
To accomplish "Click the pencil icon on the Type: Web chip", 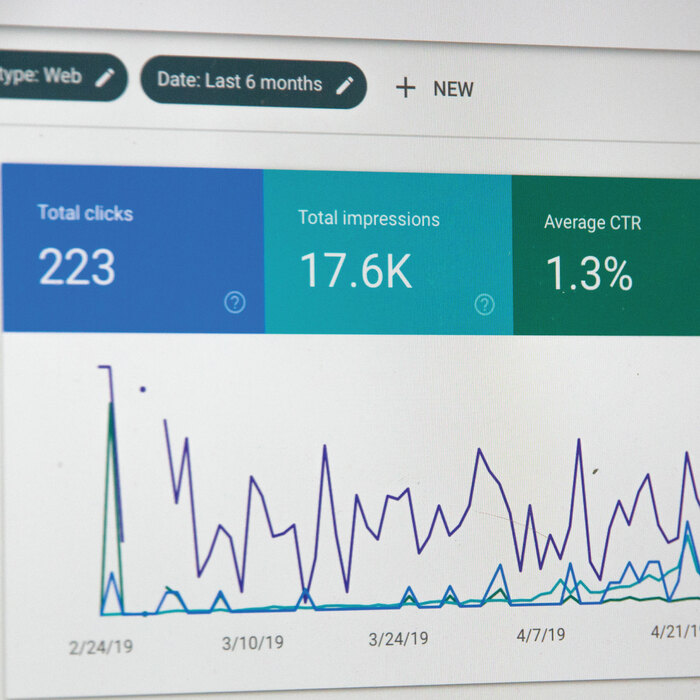I will 105,78.
